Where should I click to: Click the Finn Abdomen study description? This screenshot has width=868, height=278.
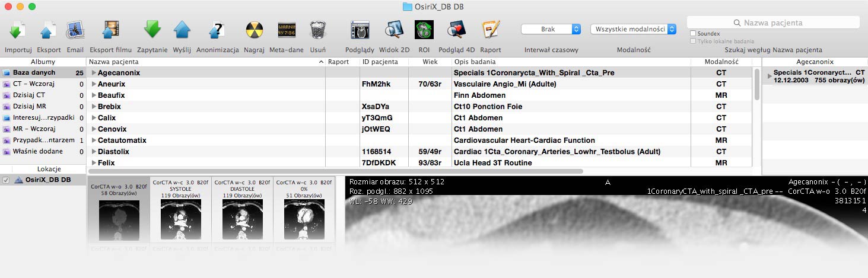479,95
